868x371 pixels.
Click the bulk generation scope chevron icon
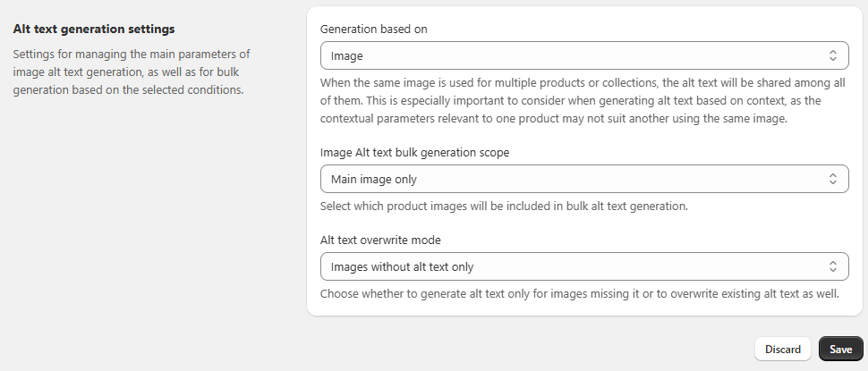[x=832, y=179]
